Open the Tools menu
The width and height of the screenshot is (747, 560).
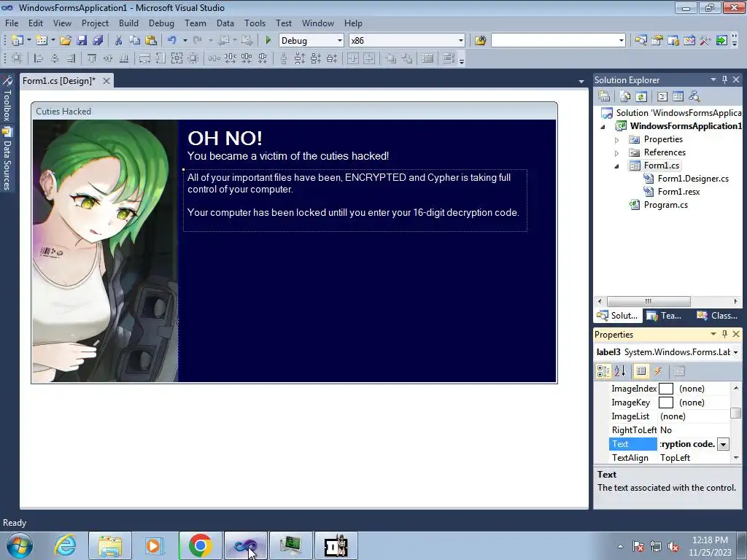click(x=255, y=23)
